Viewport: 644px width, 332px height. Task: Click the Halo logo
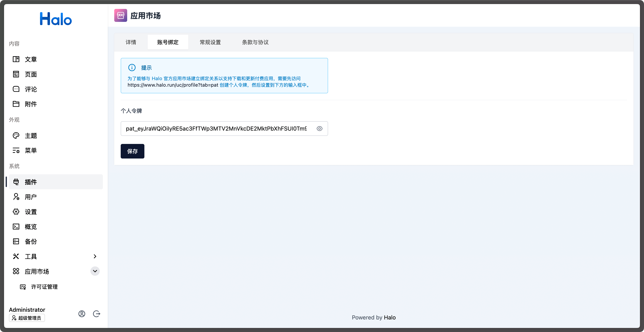[x=56, y=19]
